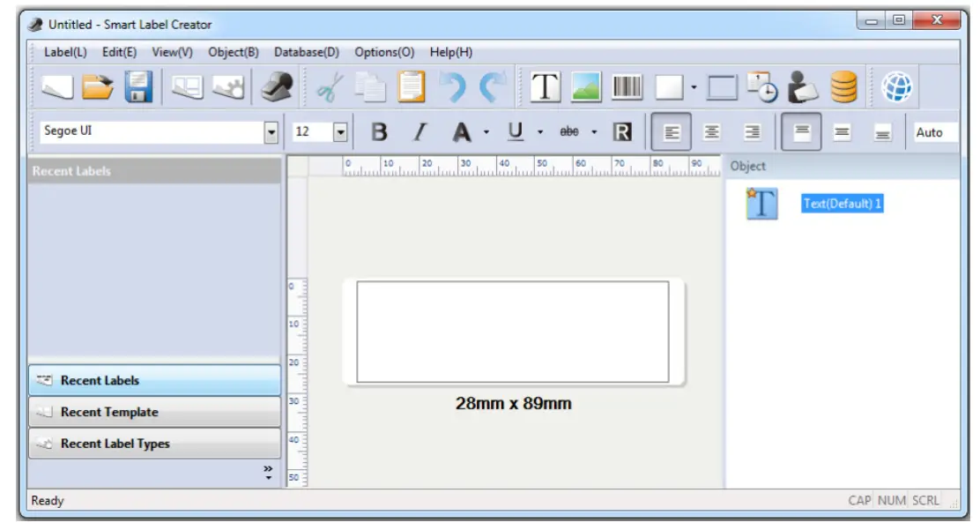Click the print preview icon
The height and width of the screenshot is (530, 980).
point(188,87)
